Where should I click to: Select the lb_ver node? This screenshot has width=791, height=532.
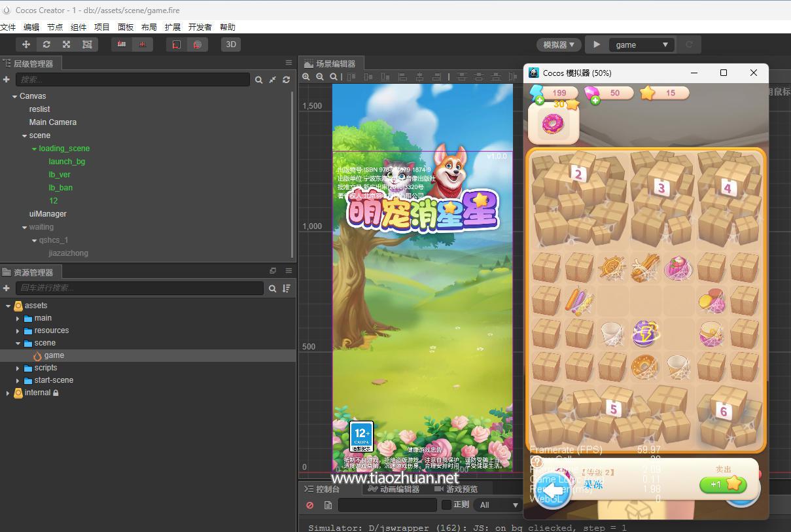pos(60,175)
